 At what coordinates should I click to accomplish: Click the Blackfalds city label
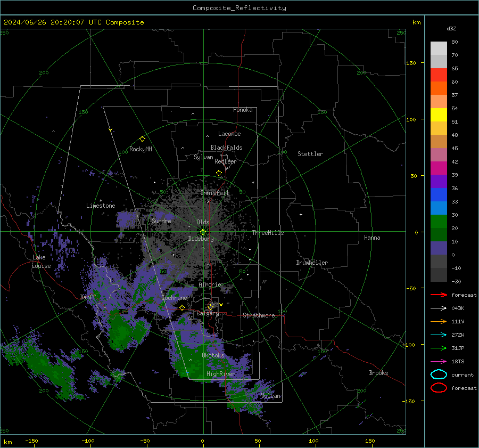pyautogui.click(x=226, y=148)
